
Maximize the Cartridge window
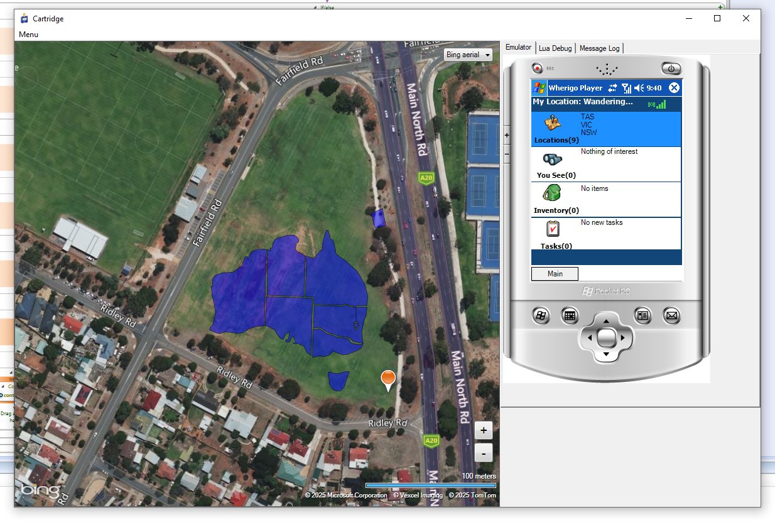[x=717, y=18]
